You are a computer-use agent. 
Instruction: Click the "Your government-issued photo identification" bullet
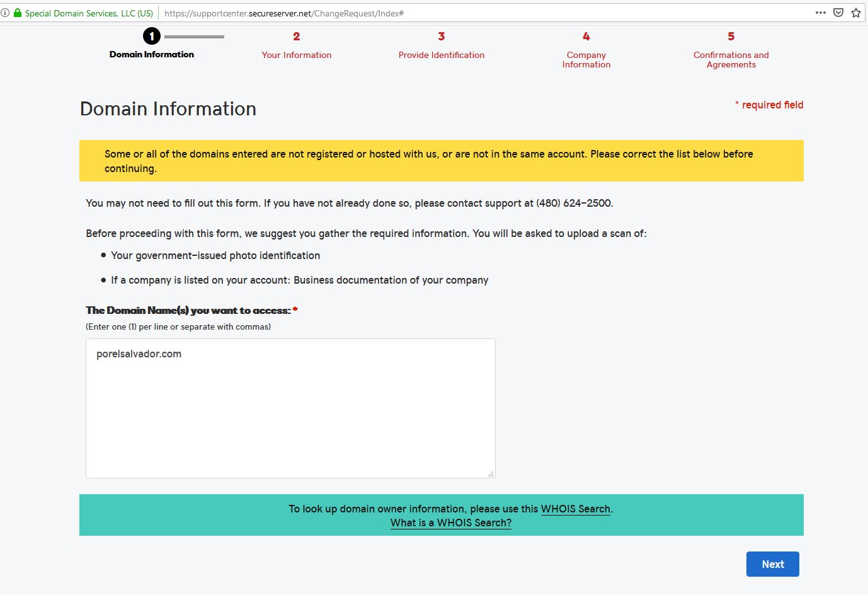(215, 255)
